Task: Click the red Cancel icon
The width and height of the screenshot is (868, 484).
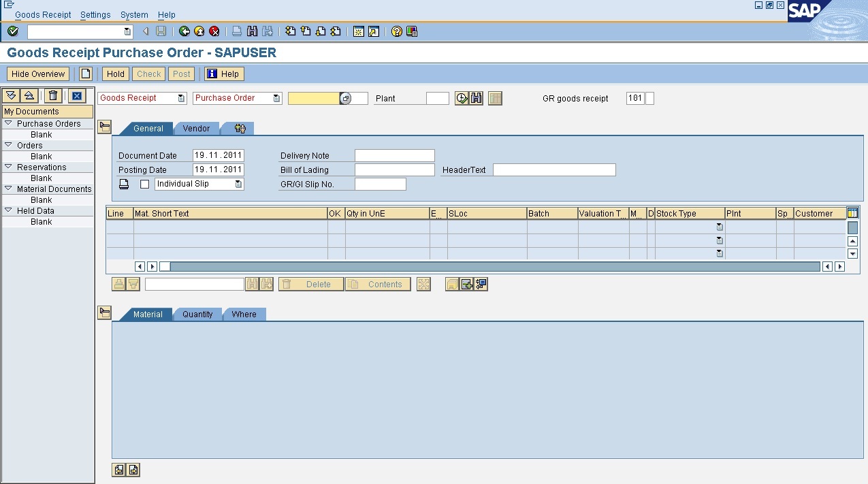Action: point(214,31)
